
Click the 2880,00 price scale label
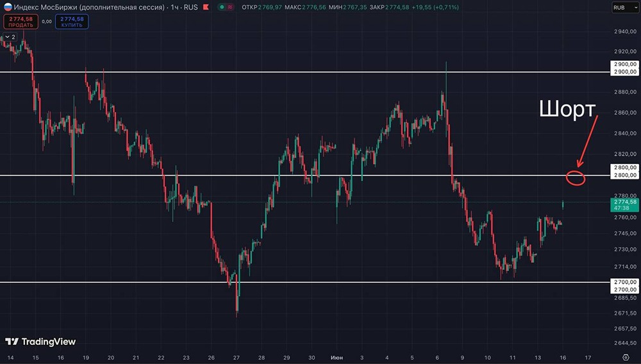625,92
